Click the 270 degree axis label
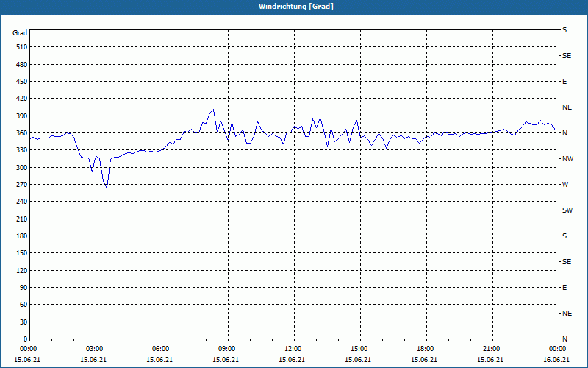 (21, 185)
